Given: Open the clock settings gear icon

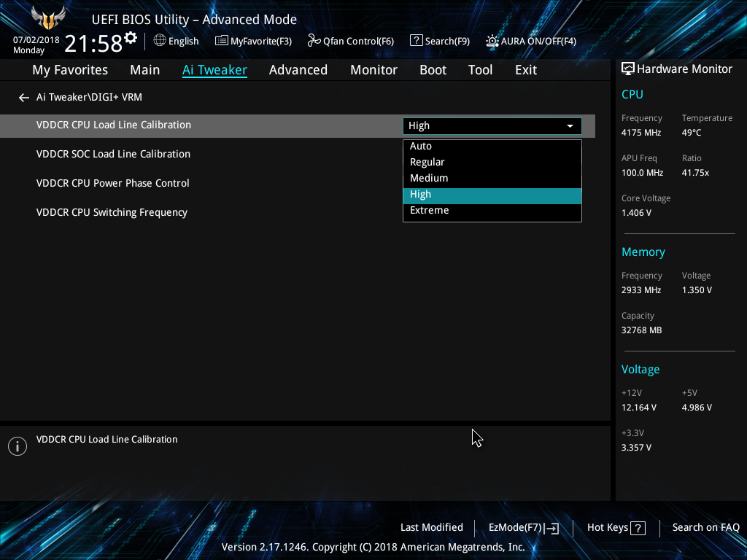Looking at the screenshot, I should pyautogui.click(x=131, y=37).
